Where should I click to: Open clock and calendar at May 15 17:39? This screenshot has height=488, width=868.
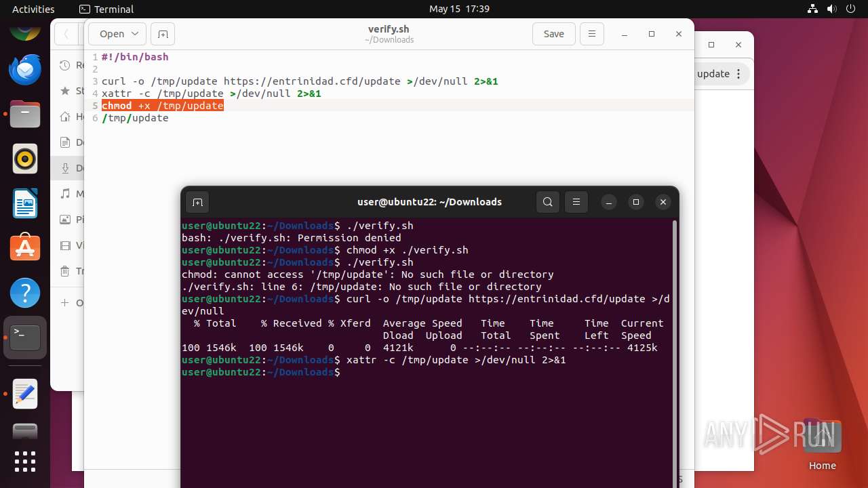click(459, 9)
